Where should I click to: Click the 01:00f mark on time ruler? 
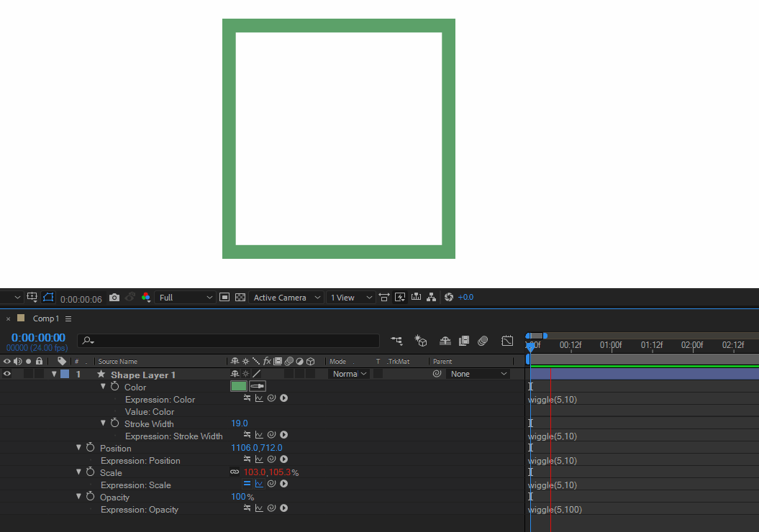[611, 345]
